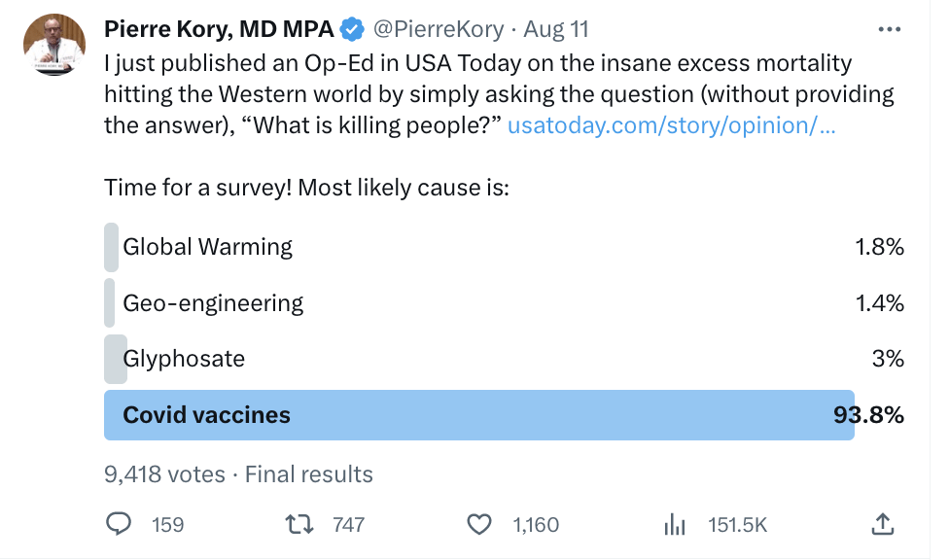Screen dimensions: 949x560
Task: Open the usatoday.com opinion story link
Action: [671, 125]
